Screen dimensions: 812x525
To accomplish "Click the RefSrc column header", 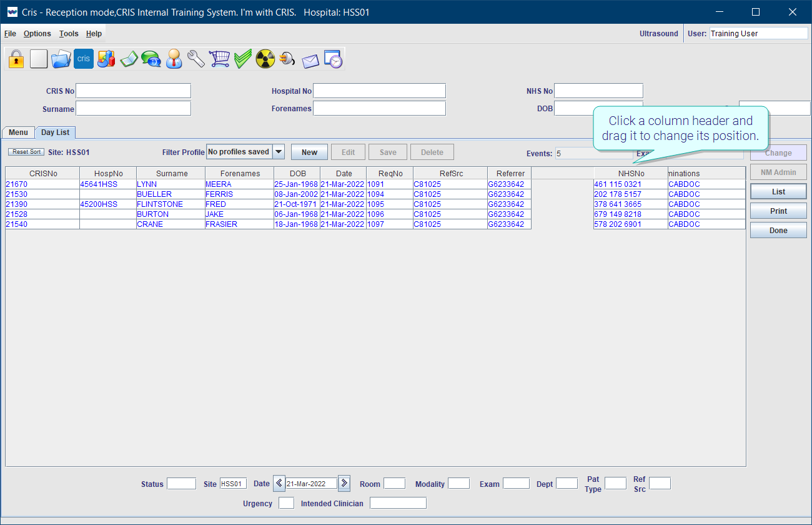I will click(x=450, y=174).
